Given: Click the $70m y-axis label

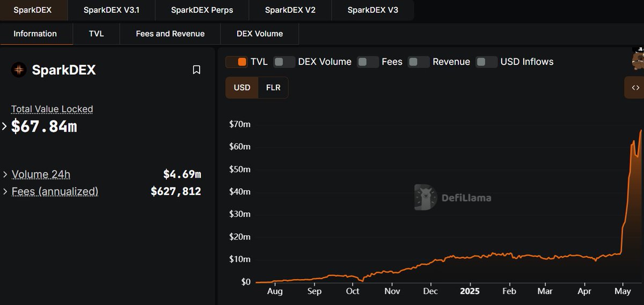Looking at the screenshot, I should (240, 125).
